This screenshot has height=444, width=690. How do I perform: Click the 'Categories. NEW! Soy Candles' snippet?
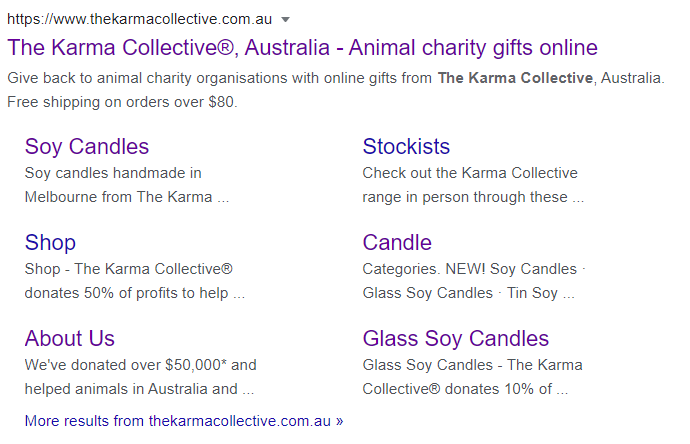pos(469,269)
